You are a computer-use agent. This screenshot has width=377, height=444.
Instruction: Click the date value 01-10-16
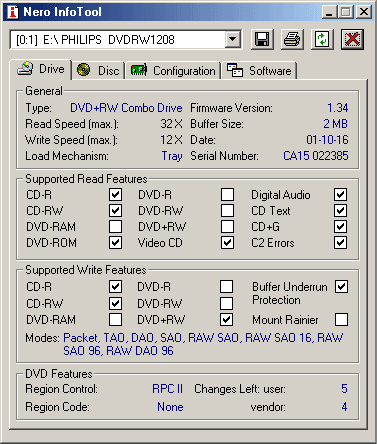click(x=327, y=140)
